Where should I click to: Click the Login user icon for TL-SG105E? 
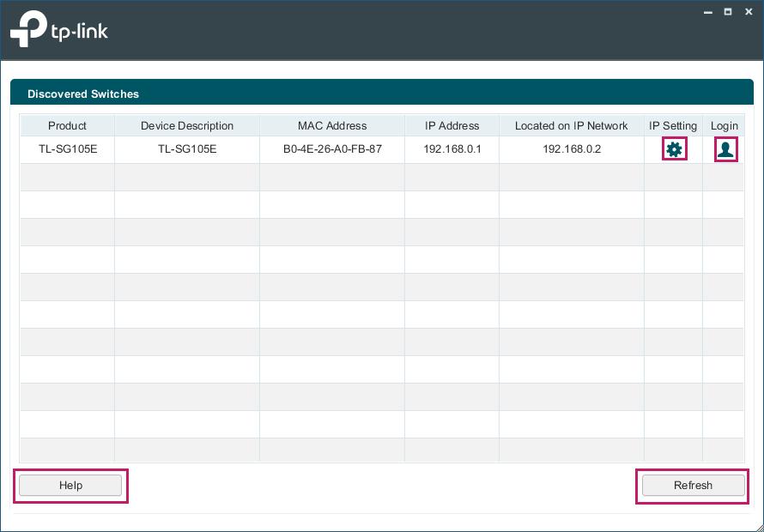(x=725, y=149)
